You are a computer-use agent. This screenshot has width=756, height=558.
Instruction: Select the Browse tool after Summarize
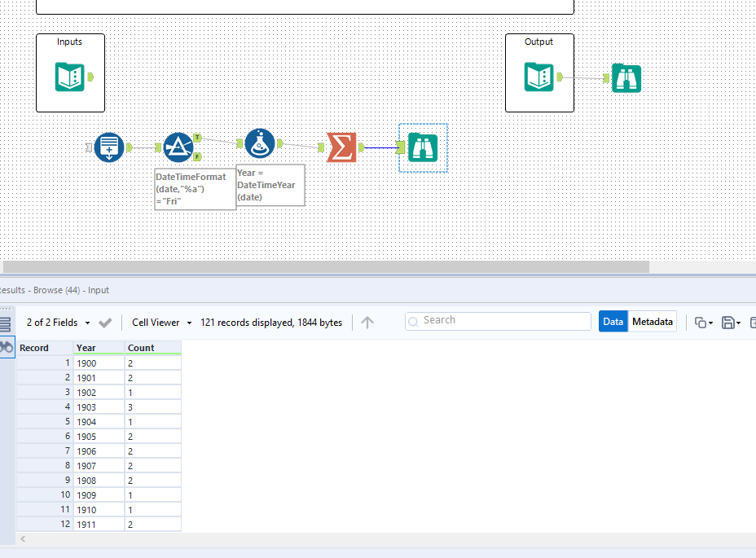tap(423, 147)
